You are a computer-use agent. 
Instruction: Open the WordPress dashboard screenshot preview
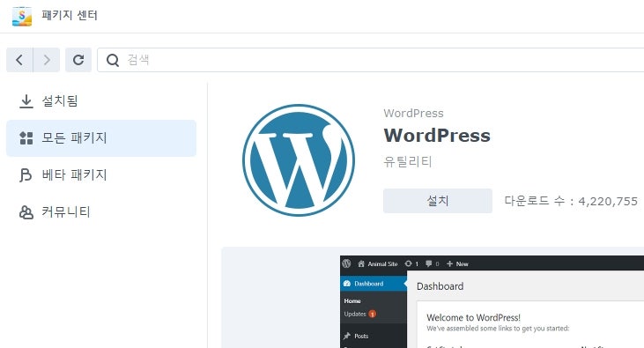tap(492, 302)
